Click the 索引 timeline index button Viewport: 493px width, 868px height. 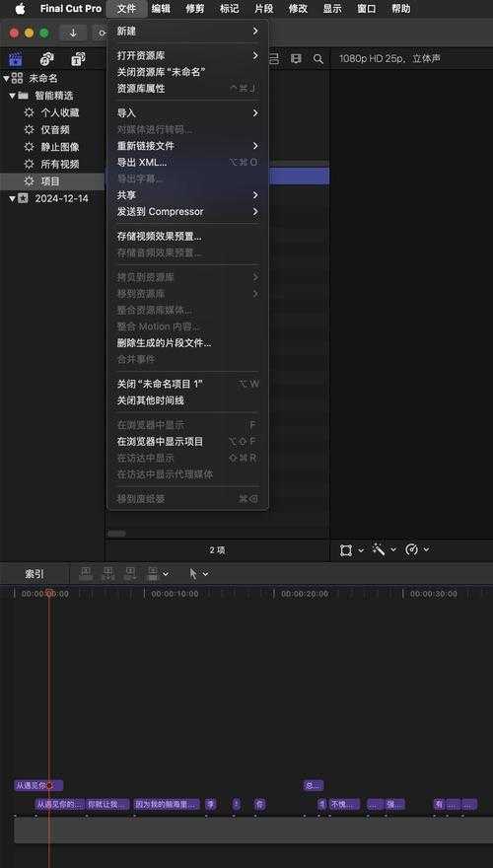[35, 574]
